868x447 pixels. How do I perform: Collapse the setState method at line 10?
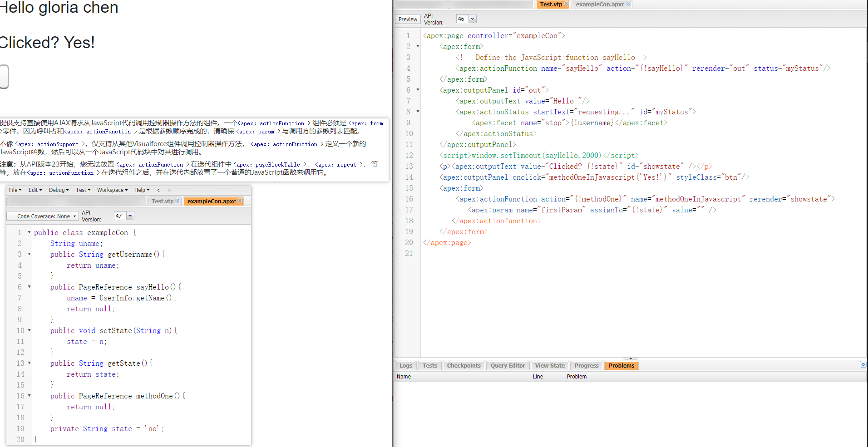[x=29, y=330]
